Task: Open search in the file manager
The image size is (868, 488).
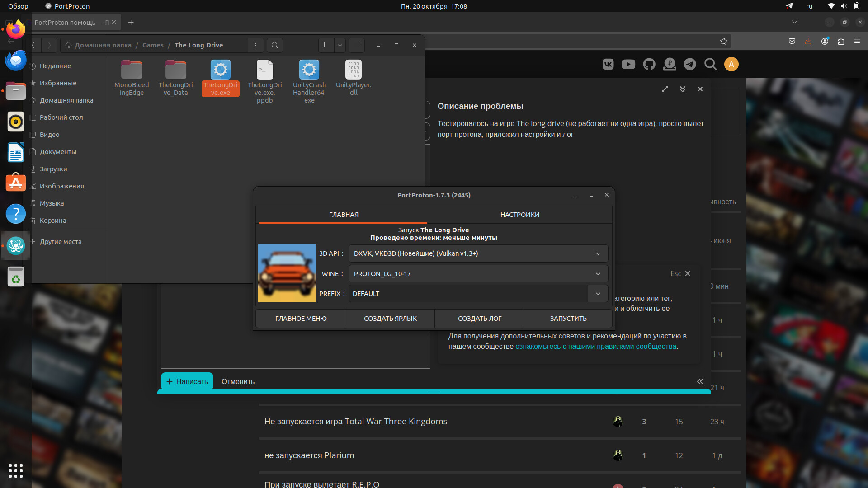Action: pos(274,45)
